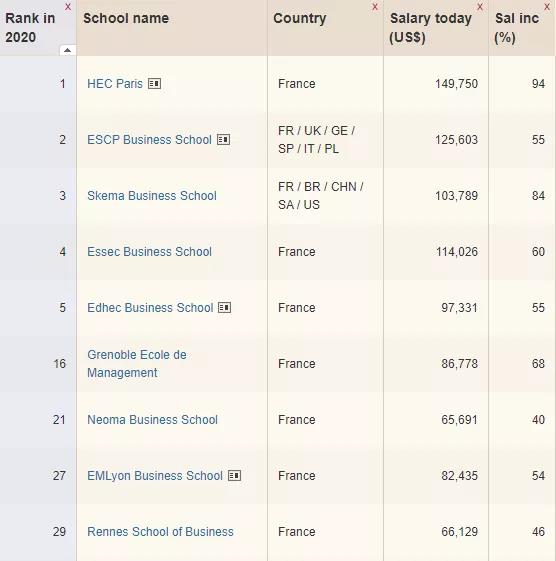This screenshot has width=556, height=561.
Task: Remove the Sal inc (%) column
Action: click(x=547, y=7)
